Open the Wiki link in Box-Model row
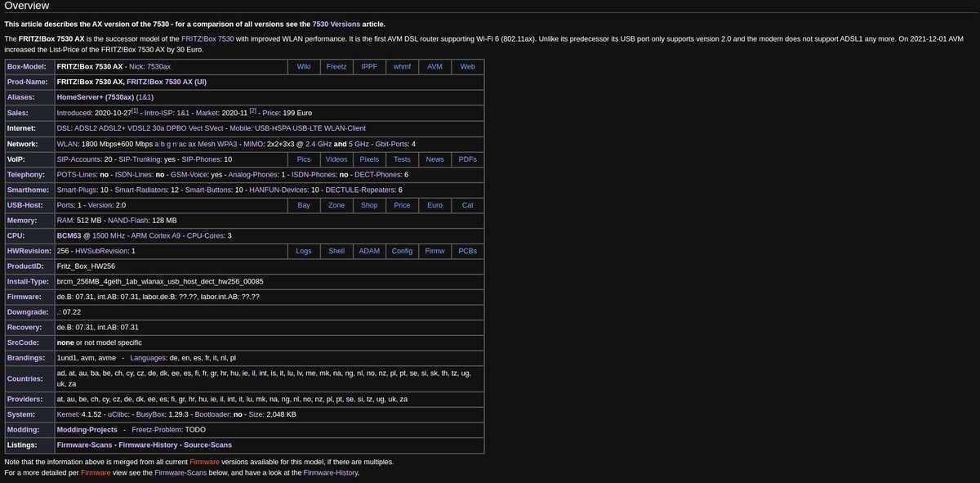 (x=304, y=66)
